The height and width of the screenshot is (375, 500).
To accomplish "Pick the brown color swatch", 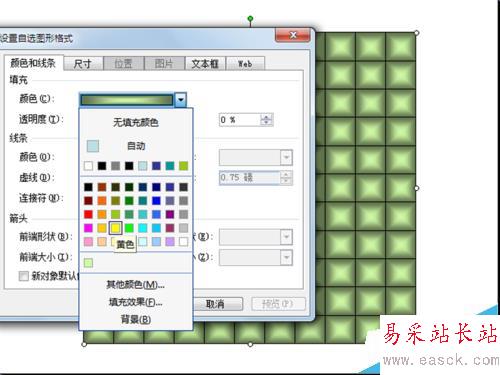I will (102, 187).
